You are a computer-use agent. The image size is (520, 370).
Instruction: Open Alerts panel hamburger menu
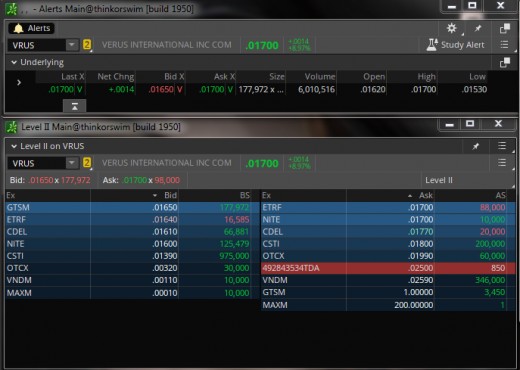504,45
